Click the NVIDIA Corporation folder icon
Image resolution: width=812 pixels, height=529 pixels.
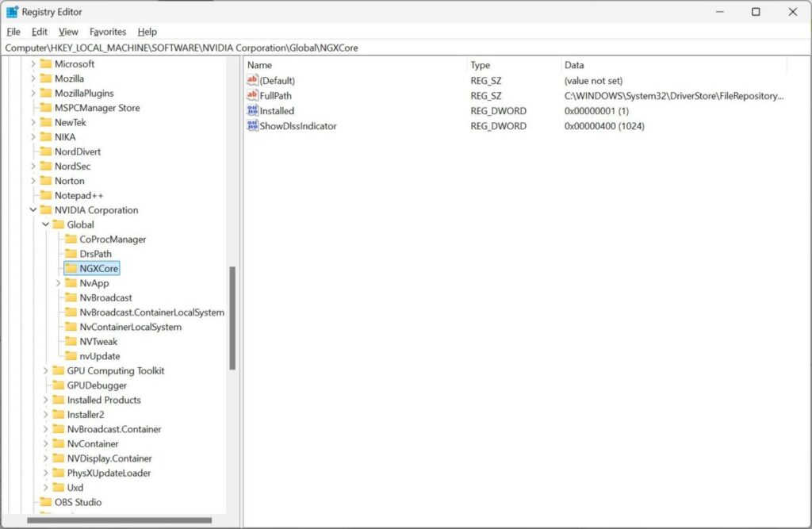click(x=46, y=210)
